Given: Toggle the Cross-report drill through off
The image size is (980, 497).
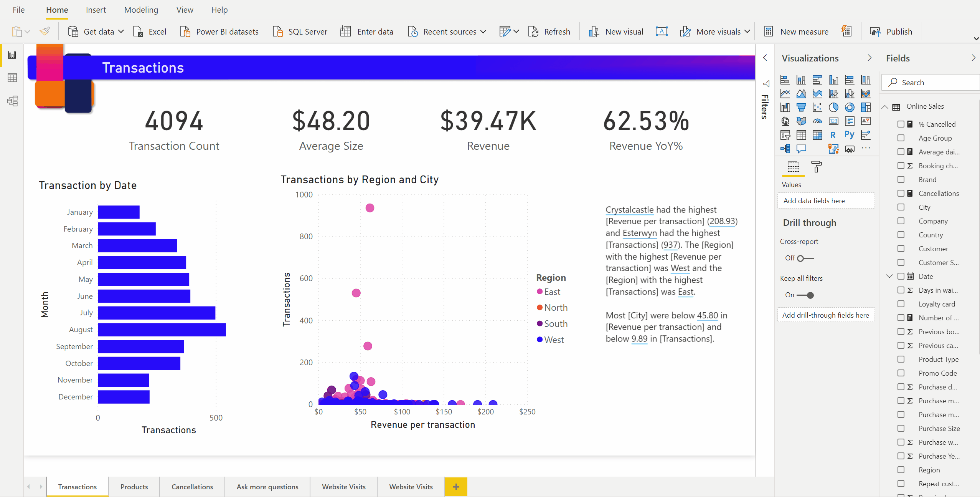Looking at the screenshot, I should tap(803, 257).
